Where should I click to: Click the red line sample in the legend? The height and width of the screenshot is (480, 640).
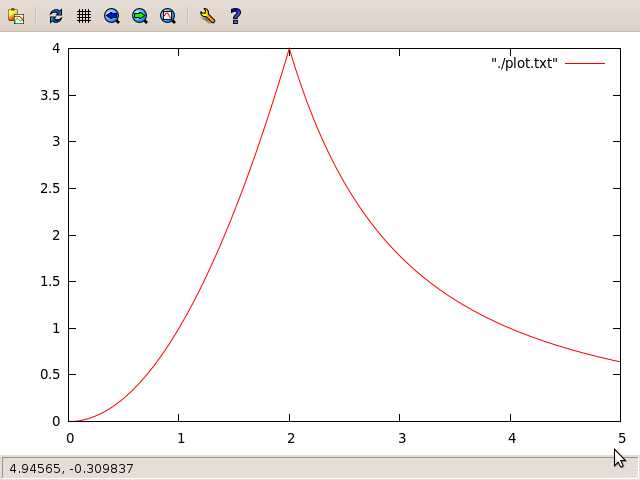tap(585, 63)
